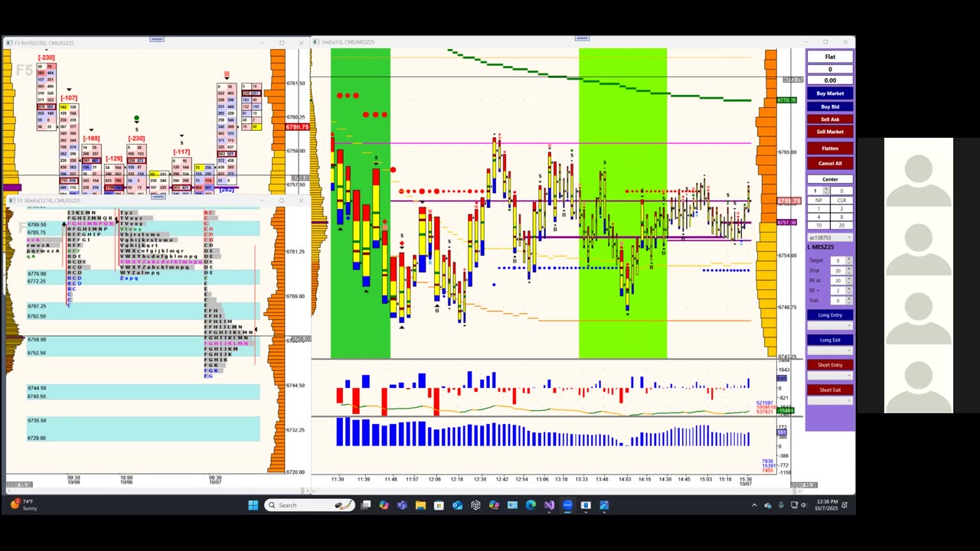Click Flatten to close the position
The height and width of the screenshot is (551, 980).
830,148
